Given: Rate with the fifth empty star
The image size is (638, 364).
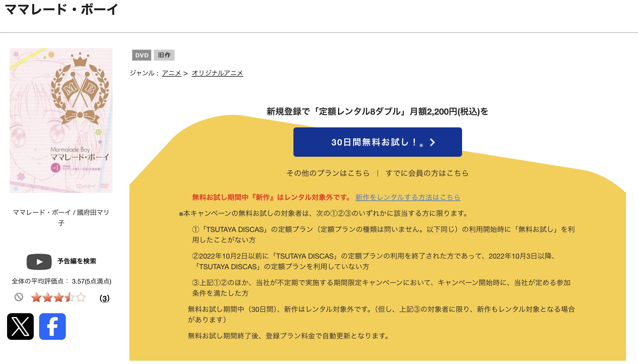Looking at the screenshot, I should 81,297.
